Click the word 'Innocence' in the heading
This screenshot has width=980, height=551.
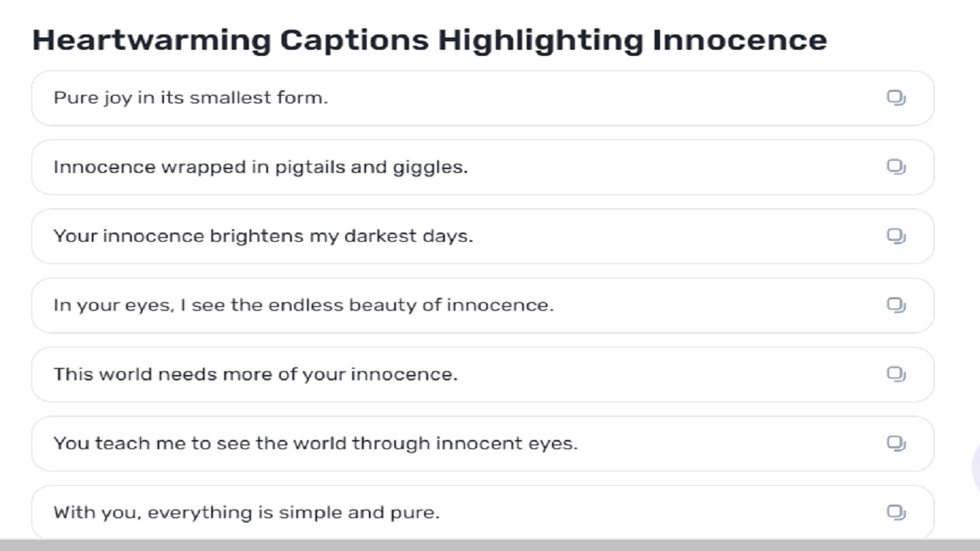pyautogui.click(x=739, y=40)
